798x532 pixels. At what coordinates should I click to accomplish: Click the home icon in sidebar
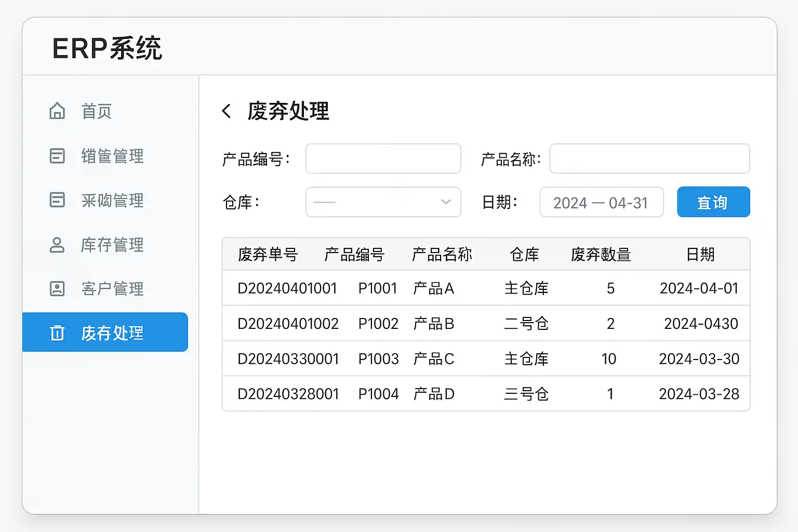point(57,111)
